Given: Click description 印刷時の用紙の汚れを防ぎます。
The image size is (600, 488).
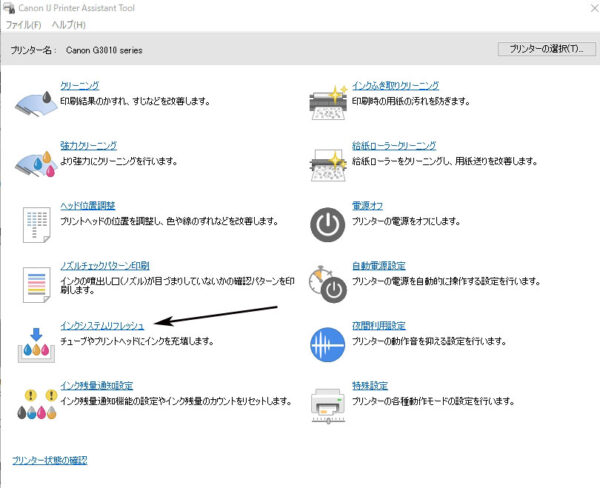Looking at the screenshot, I should (x=411, y=101).
